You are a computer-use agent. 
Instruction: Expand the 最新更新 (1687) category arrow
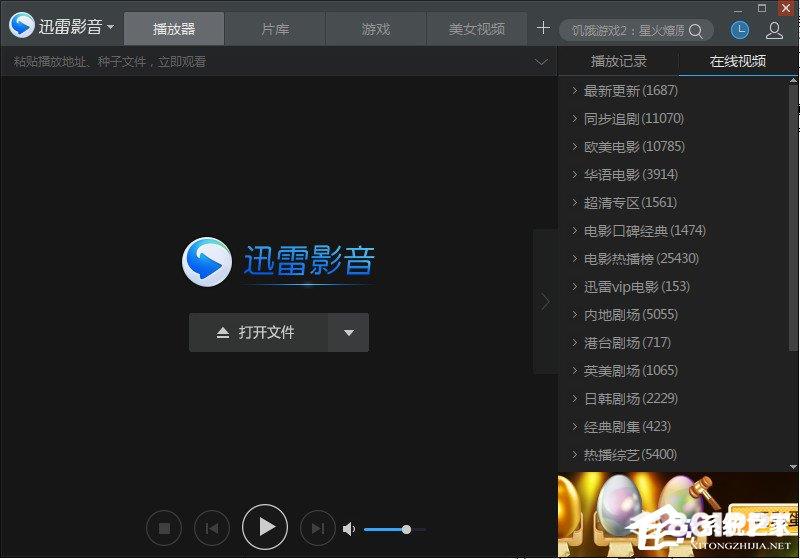(x=574, y=90)
